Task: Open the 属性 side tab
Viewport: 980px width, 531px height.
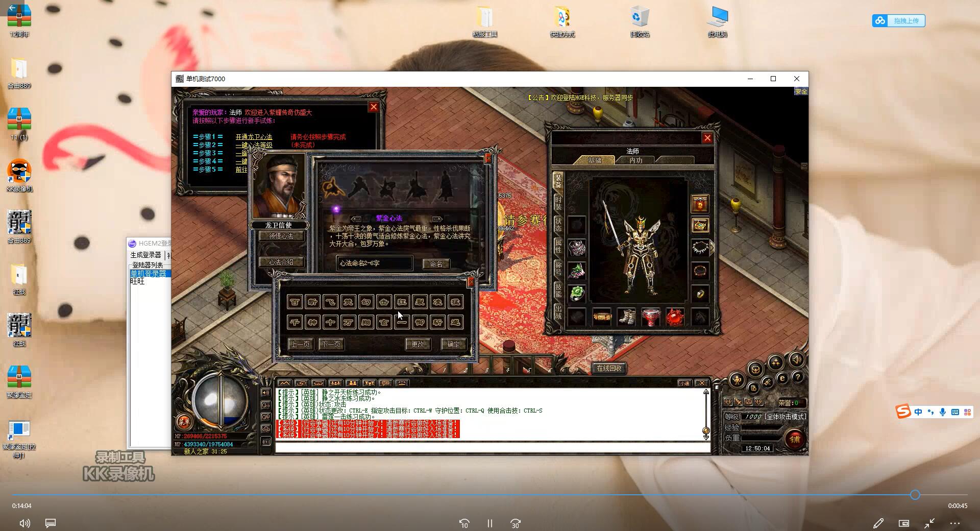Action: tap(558, 247)
